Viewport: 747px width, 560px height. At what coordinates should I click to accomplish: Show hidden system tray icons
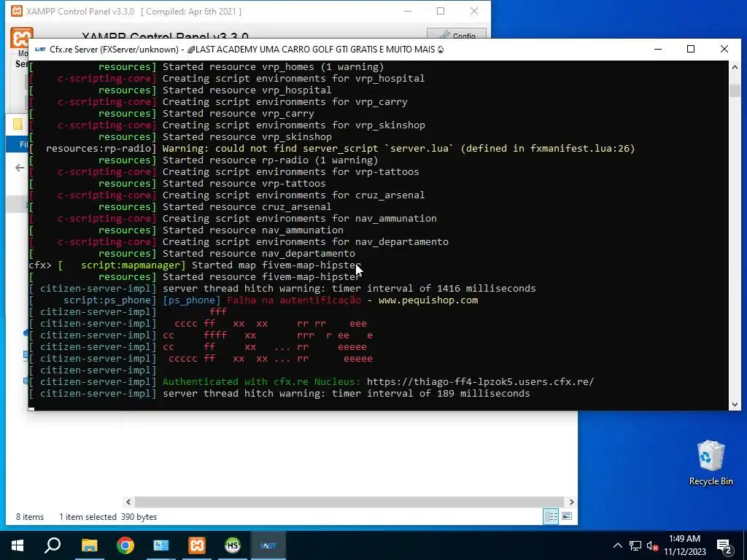[617, 545]
